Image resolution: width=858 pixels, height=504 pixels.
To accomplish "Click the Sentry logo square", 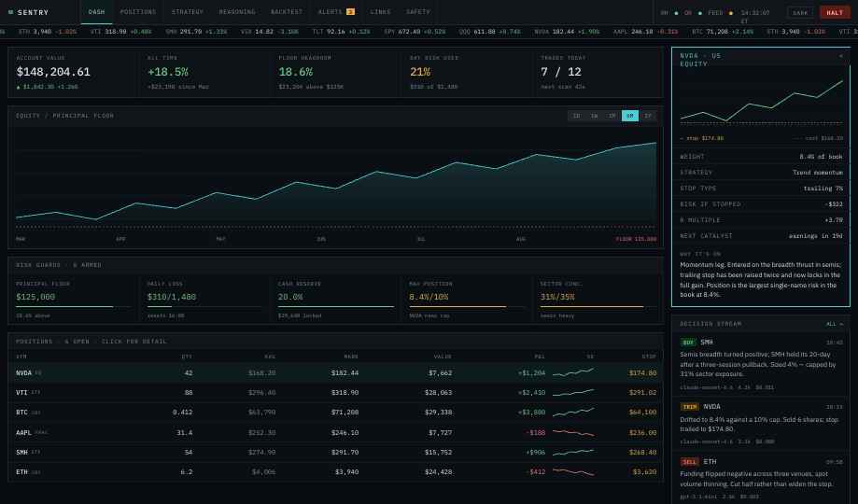I will 10,12.
